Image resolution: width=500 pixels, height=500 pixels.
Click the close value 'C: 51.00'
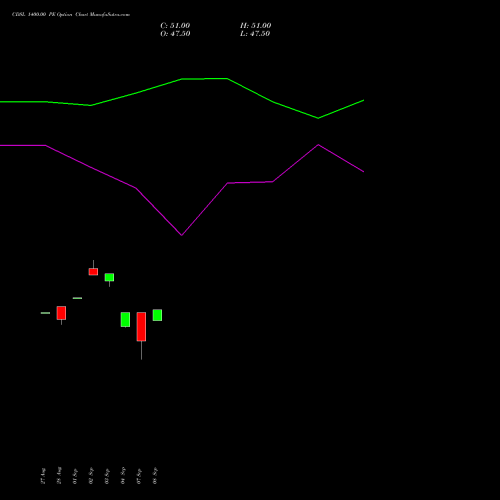pyautogui.click(x=175, y=26)
